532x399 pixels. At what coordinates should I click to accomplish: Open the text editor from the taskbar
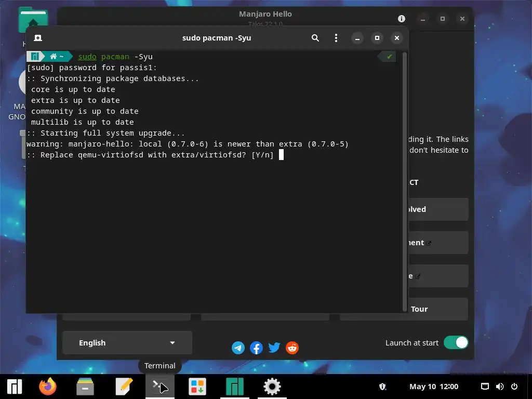click(x=124, y=387)
